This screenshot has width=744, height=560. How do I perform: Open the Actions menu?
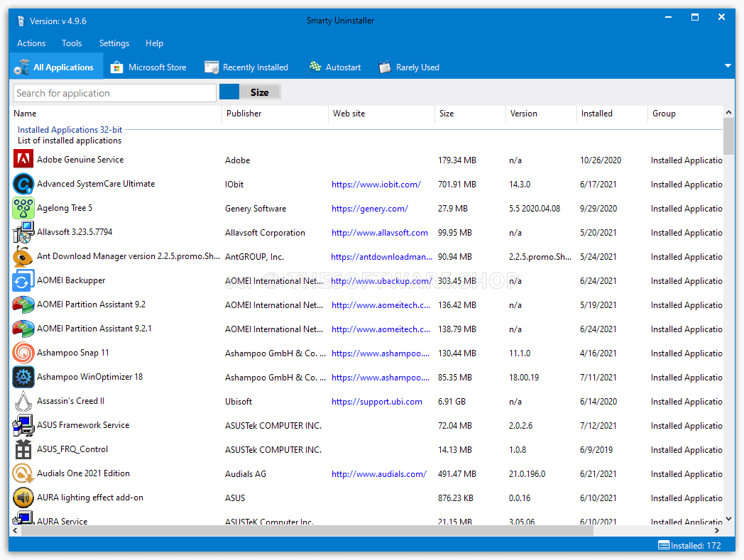[x=31, y=43]
